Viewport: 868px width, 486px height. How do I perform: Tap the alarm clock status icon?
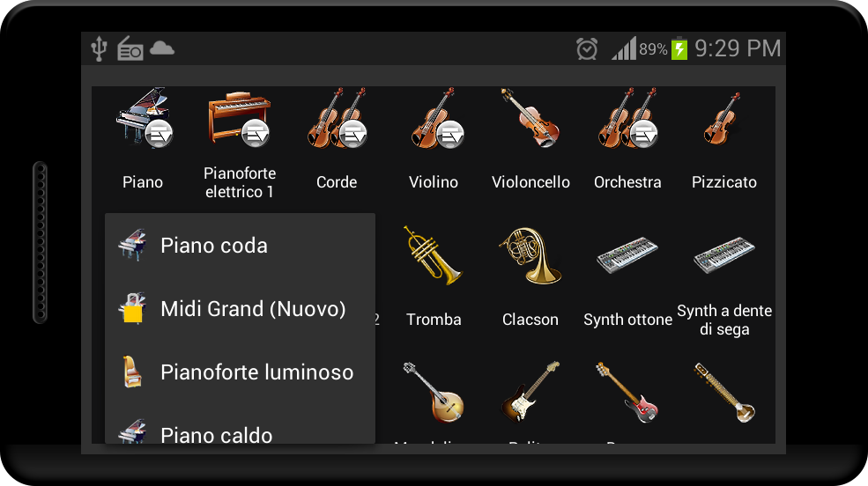click(x=587, y=48)
